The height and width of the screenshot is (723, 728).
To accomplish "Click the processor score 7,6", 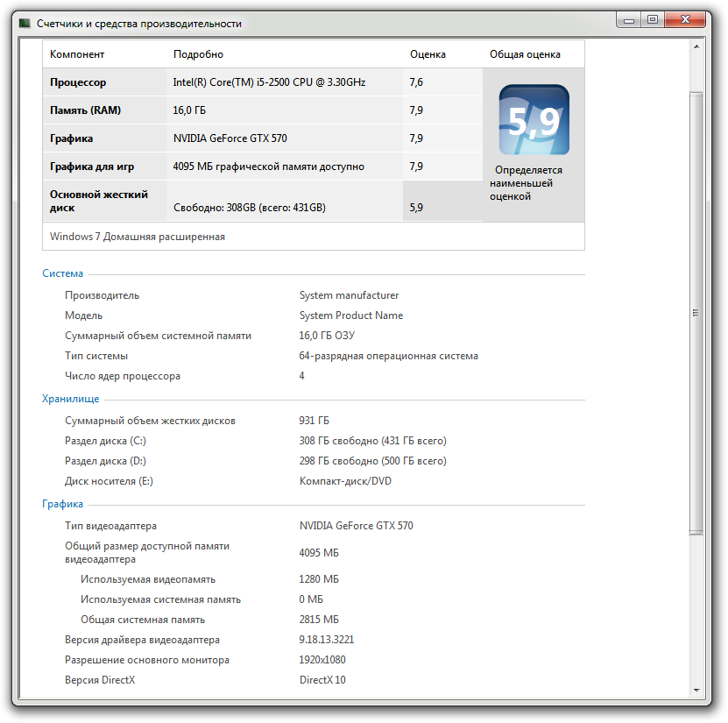I will pos(416,82).
